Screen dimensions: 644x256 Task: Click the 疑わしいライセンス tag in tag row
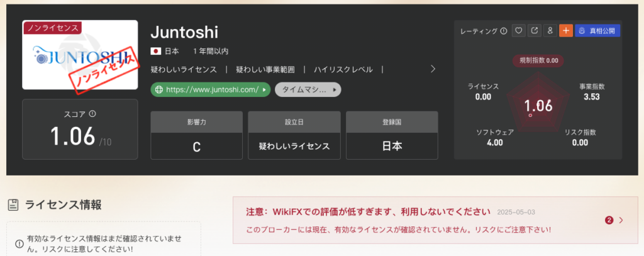184,69
